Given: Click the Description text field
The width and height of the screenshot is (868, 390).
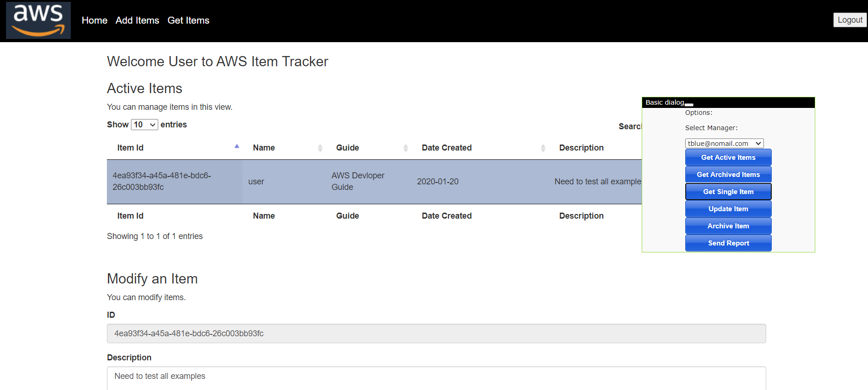Looking at the screenshot, I should click(x=436, y=377).
